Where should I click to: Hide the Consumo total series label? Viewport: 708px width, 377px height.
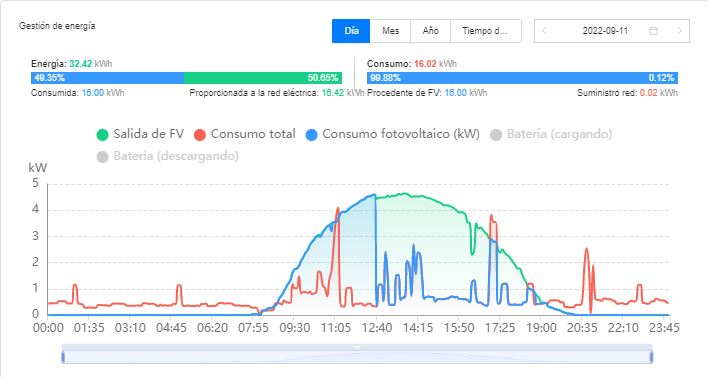click(253, 134)
